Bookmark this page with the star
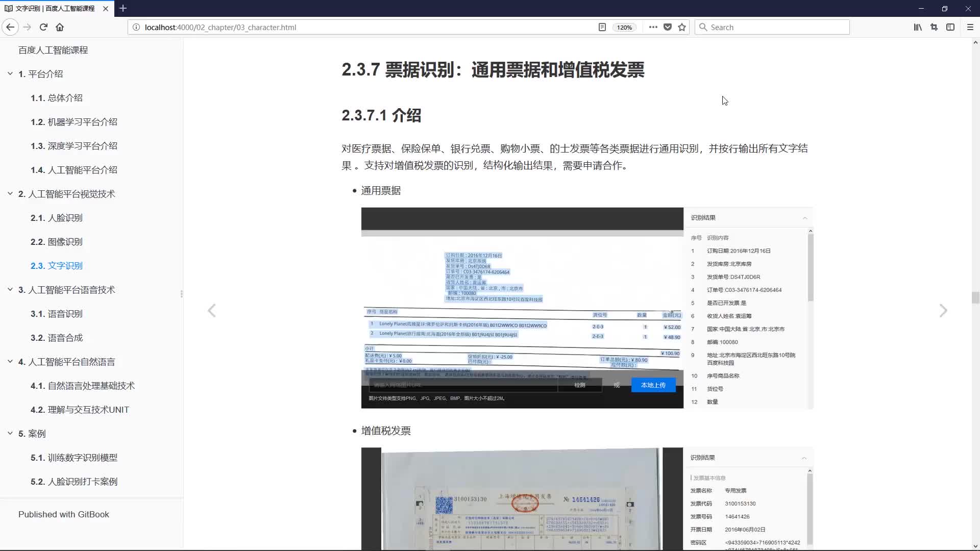This screenshot has height=551, width=980. click(682, 27)
